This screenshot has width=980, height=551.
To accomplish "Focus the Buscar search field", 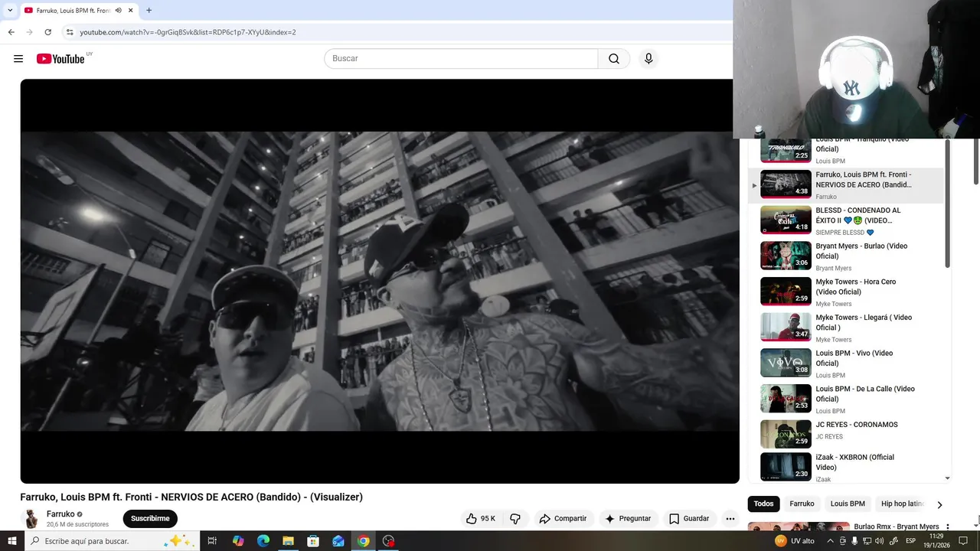I will [x=461, y=59].
